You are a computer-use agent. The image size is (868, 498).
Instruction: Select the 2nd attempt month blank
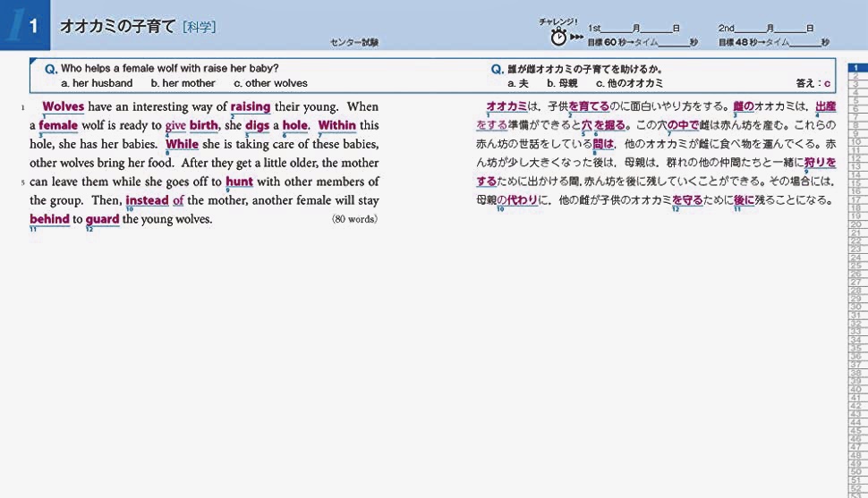[x=751, y=29]
